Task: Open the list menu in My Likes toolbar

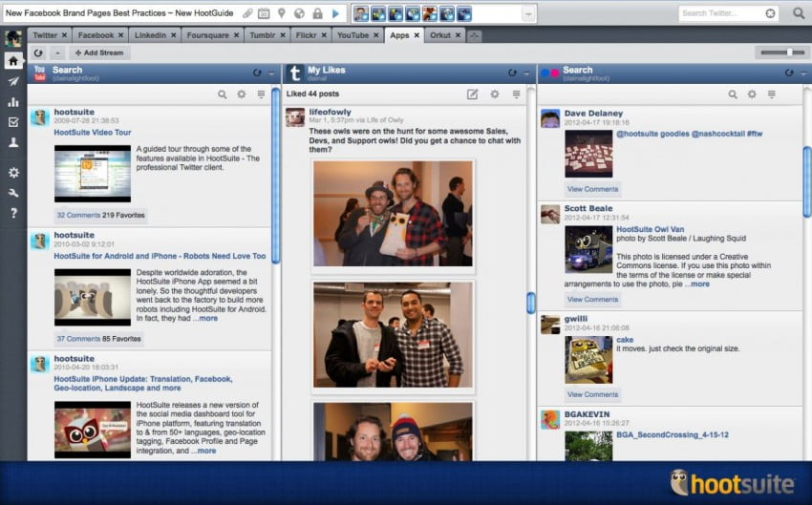Action: click(516, 95)
